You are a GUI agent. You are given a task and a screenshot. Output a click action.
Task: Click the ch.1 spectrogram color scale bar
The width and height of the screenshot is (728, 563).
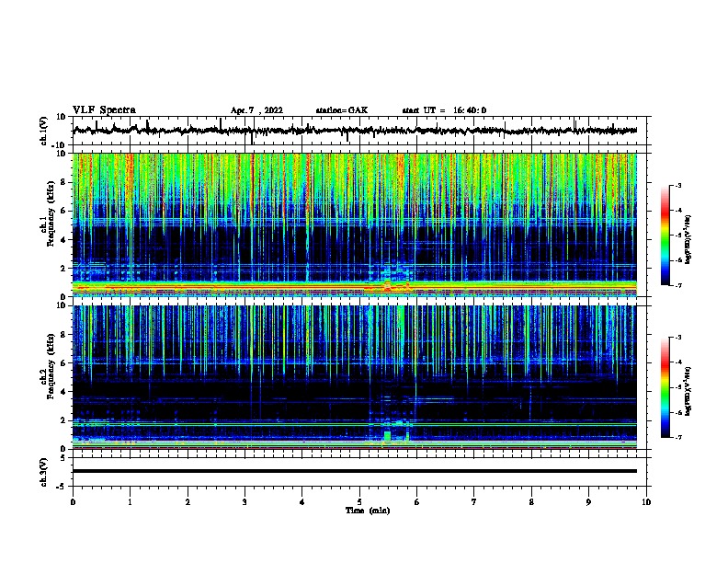click(x=665, y=236)
